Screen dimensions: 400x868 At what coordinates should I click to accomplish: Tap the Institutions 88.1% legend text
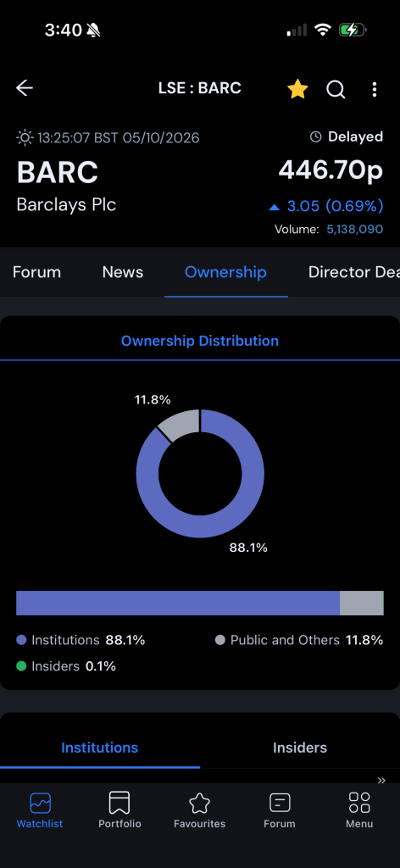(x=88, y=640)
